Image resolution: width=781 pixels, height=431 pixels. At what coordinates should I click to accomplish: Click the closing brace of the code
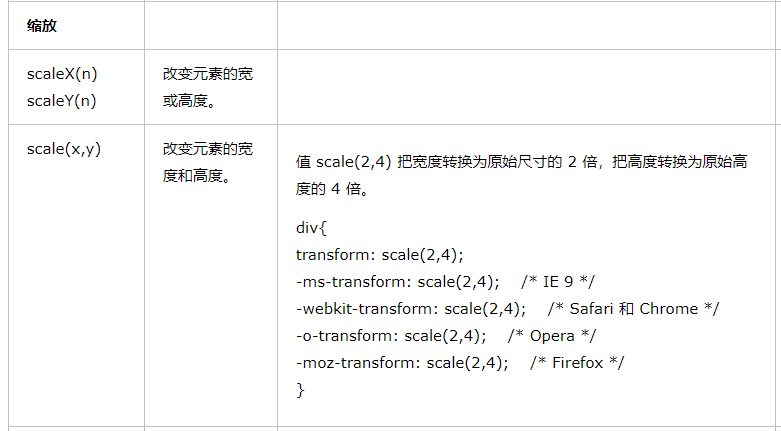pos(300,390)
